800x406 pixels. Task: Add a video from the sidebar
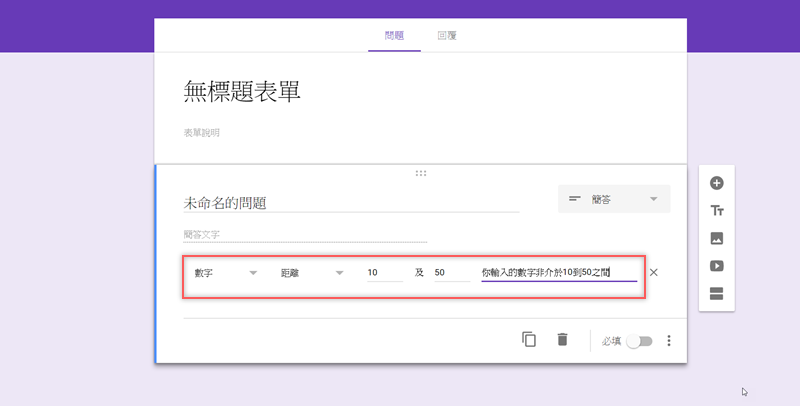click(x=716, y=266)
